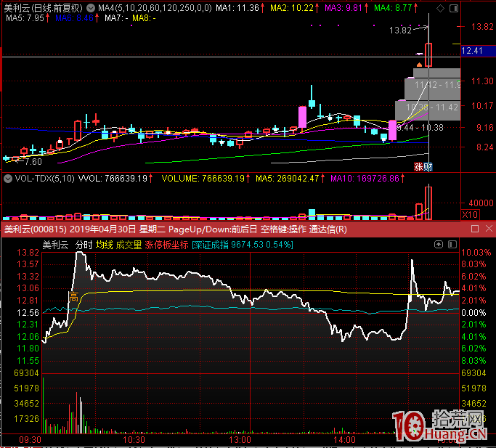Viewport: 496px width, 448px height.
Task: Toggle side panel icon on daily chart
Action: 454,9
